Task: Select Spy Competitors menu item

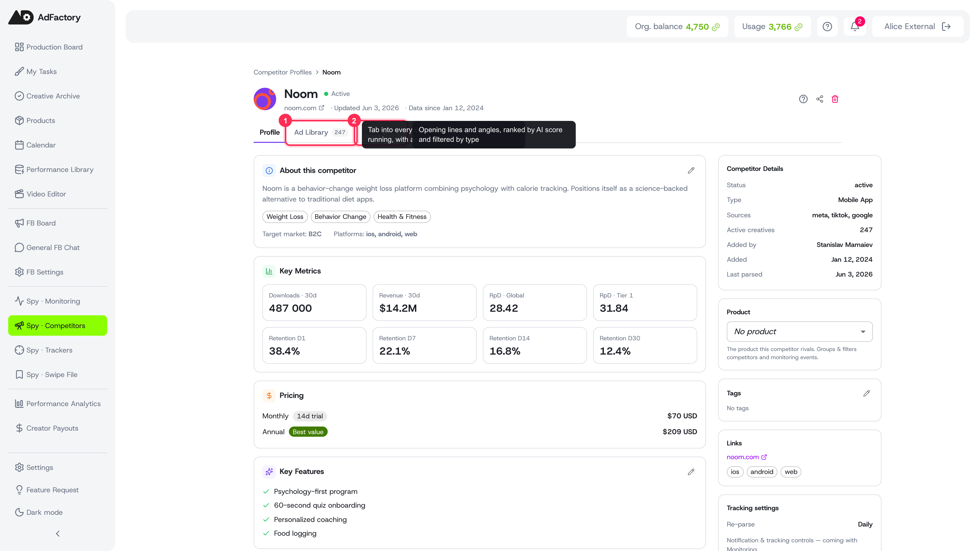Action: point(57,325)
